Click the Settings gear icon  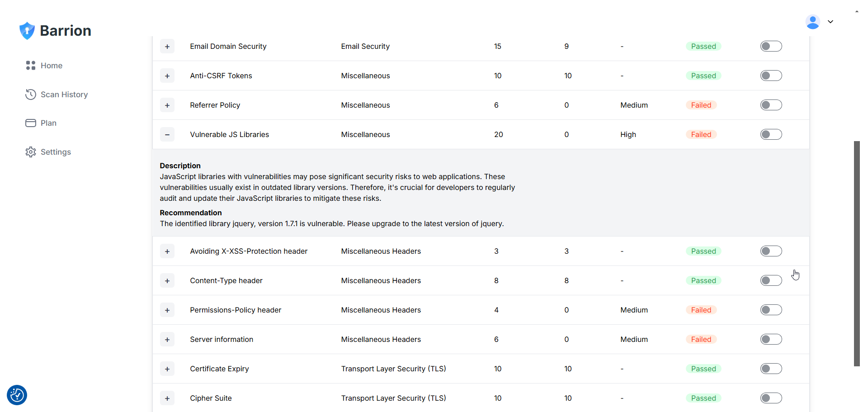pos(30,152)
